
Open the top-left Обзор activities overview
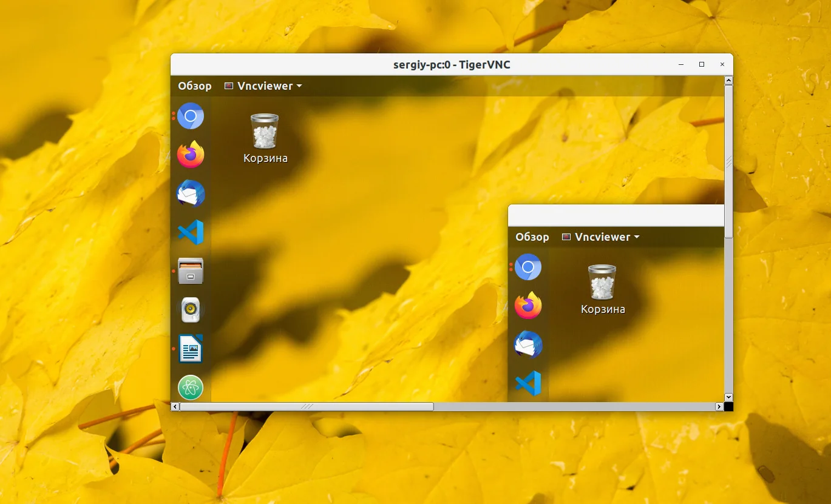(195, 86)
